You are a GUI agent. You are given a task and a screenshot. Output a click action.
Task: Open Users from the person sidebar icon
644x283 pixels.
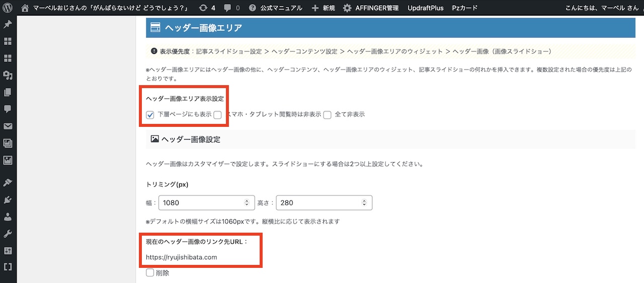8,217
